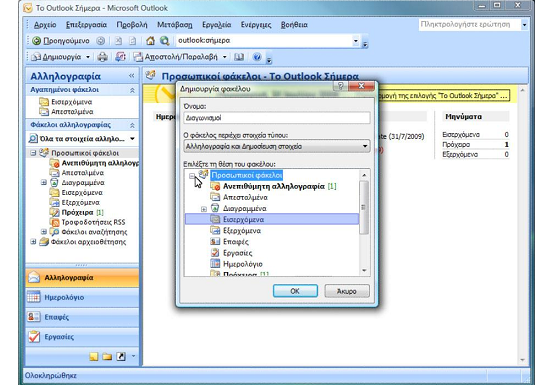Select Πρόχειρα in navigation pane tree

[x=77, y=212]
